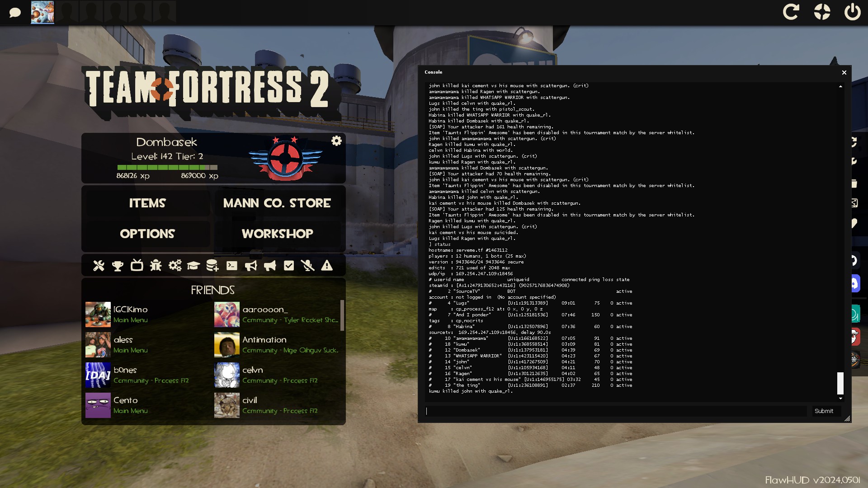
Task: Open the OPTIONS menu button
Action: tap(147, 234)
